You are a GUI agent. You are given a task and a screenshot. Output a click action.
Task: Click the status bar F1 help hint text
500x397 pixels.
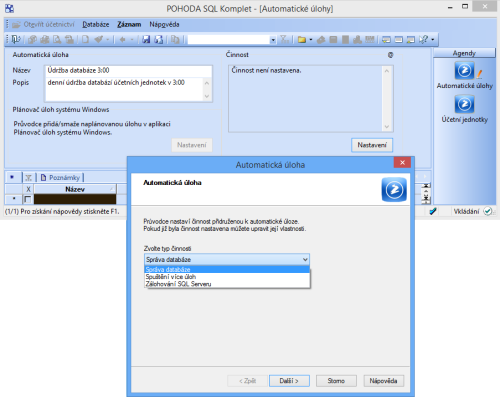coord(62,211)
